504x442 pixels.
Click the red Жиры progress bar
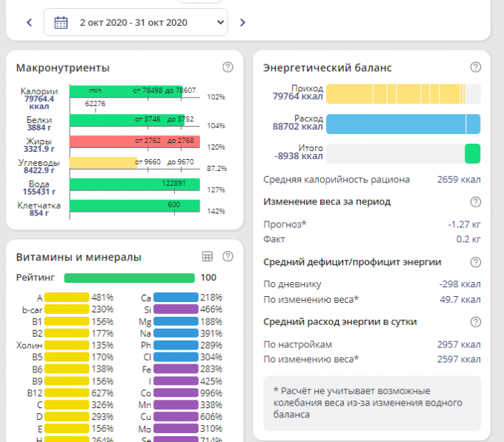135,141
